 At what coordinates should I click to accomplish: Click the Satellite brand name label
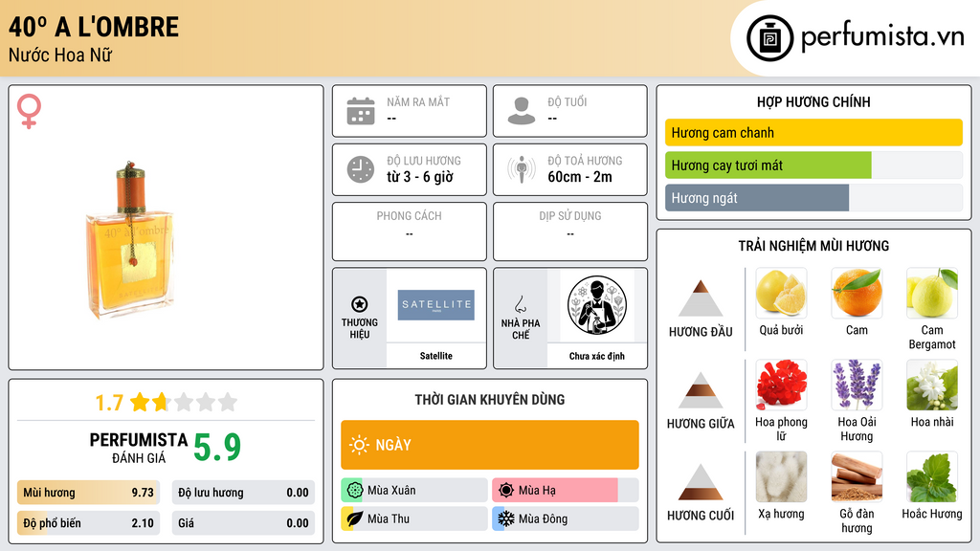(435, 356)
